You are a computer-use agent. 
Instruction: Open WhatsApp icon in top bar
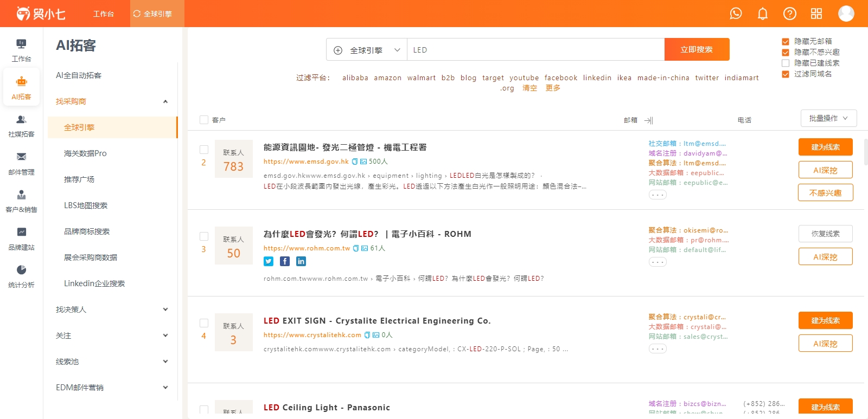pyautogui.click(x=736, y=14)
